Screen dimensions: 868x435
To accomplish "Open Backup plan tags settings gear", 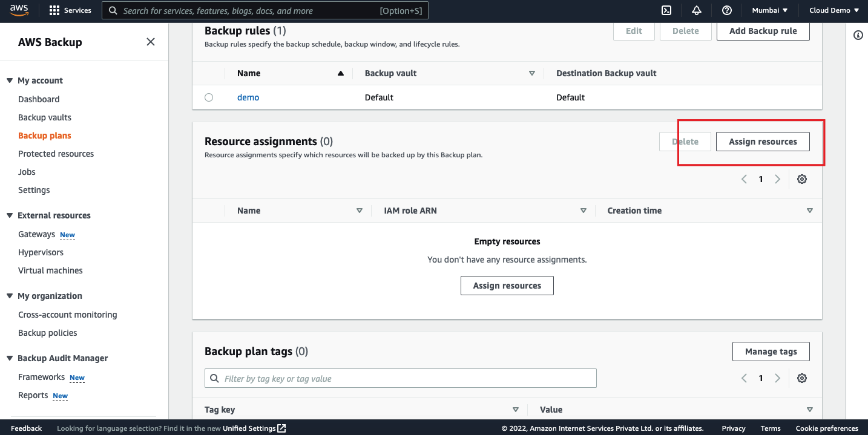I will tap(802, 378).
